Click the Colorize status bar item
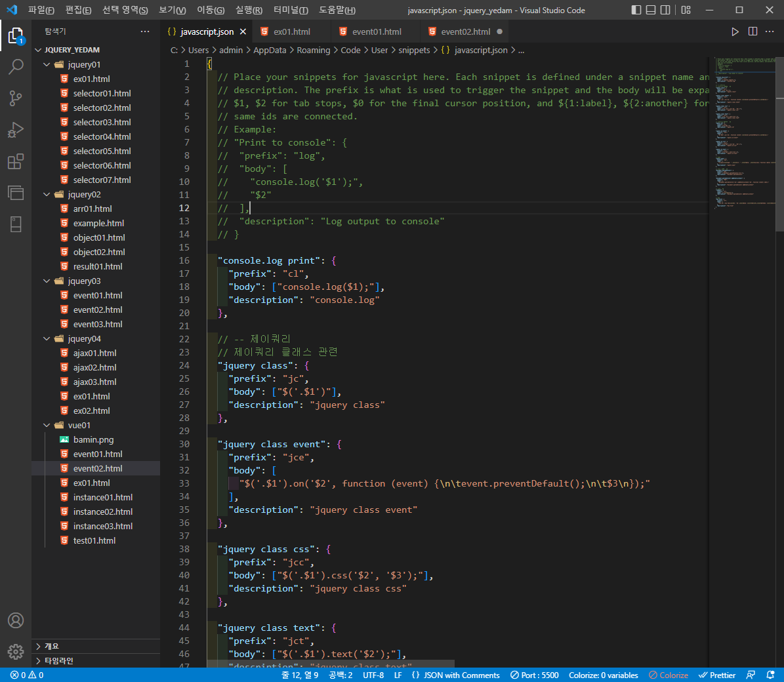784x682 pixels. (x=669, y=675)
